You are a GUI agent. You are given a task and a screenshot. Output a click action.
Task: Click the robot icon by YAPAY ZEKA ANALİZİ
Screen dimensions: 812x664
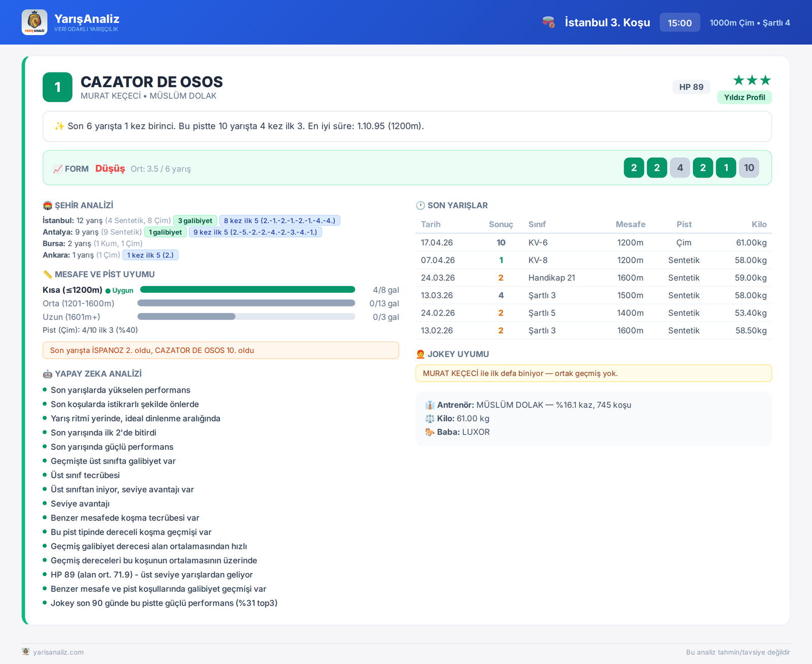click(x=48, y=374)
